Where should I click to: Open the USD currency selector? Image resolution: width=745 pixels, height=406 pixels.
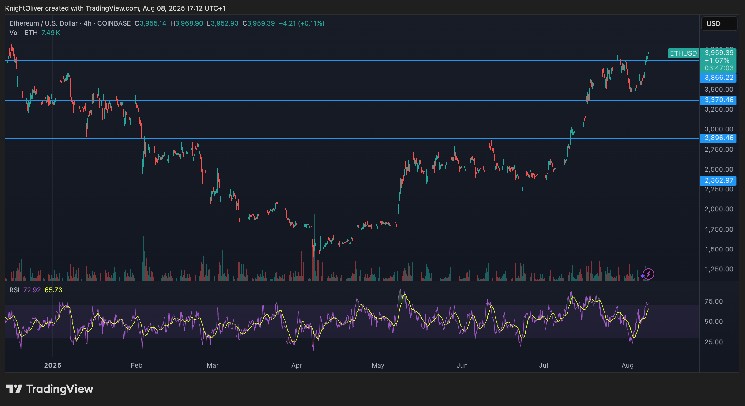(714, 23)
